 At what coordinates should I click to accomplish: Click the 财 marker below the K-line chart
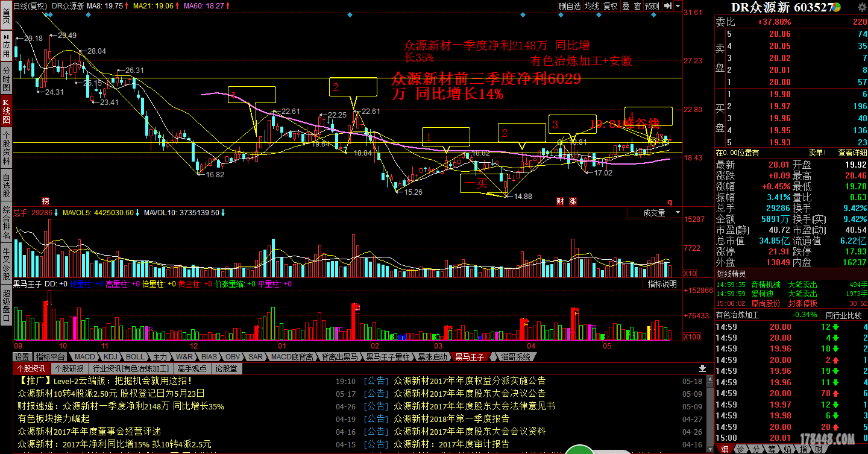[560, 201]
